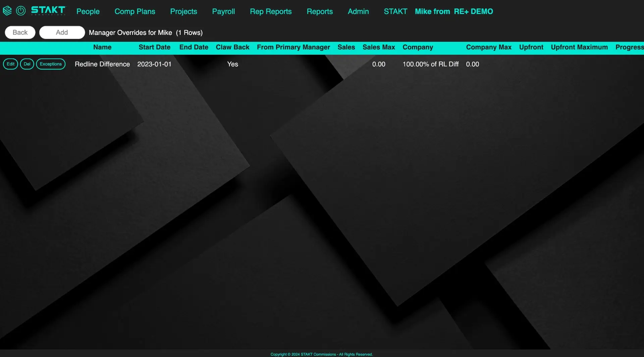The height and width of the screenshot is (357, 644).
Task: Click the End Date column header
Action: point(194,47)
